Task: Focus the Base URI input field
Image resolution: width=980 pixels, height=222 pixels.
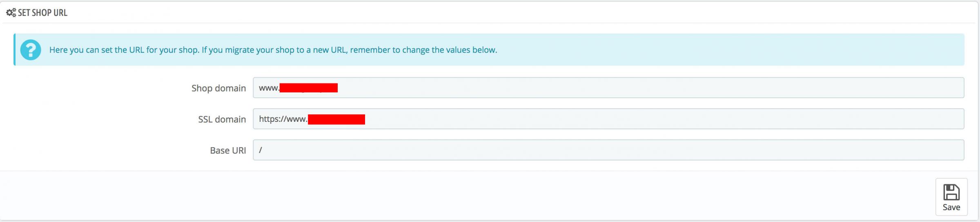Action: [612, 150]
